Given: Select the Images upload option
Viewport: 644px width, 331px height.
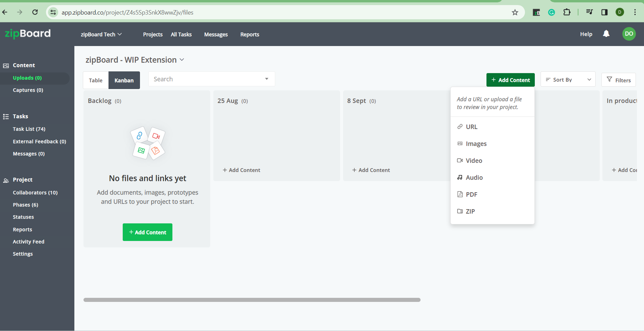Looking at the screenshot, I should 476,144.
